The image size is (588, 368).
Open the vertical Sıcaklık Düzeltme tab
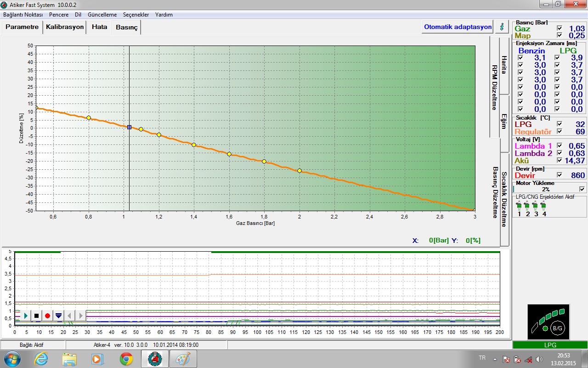[504, 199]
